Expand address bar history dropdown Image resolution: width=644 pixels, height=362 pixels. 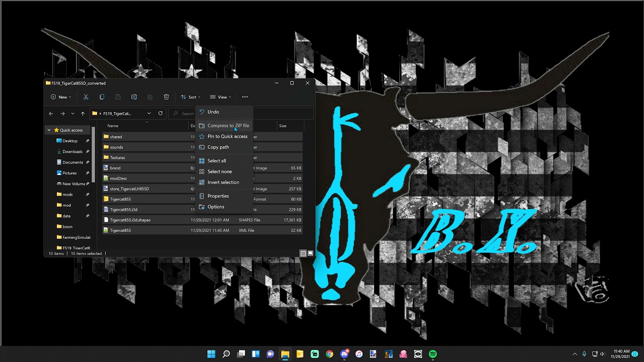[x=149, y=114]
